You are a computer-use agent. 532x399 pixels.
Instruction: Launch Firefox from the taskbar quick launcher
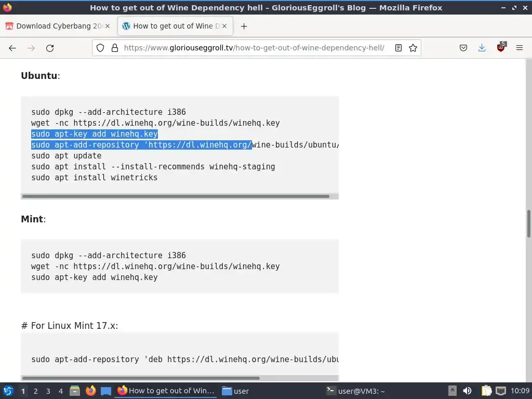[x=90, y=391]
